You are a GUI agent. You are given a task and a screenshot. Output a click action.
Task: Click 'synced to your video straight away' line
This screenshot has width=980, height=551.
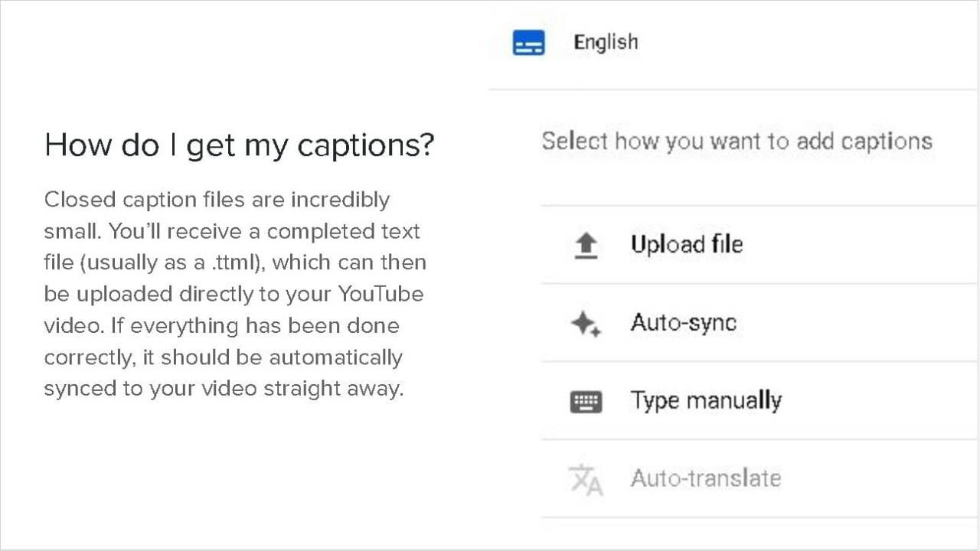(x=223, y=388)
